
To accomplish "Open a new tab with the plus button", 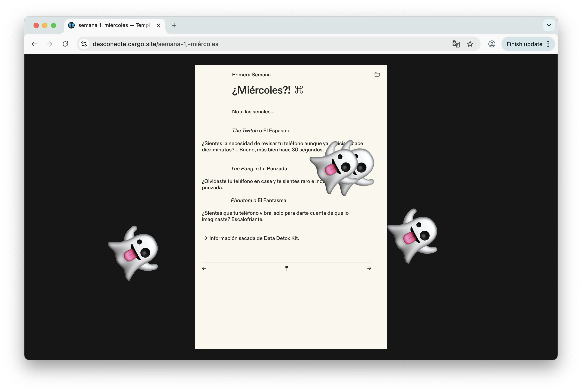I will 174,25.
